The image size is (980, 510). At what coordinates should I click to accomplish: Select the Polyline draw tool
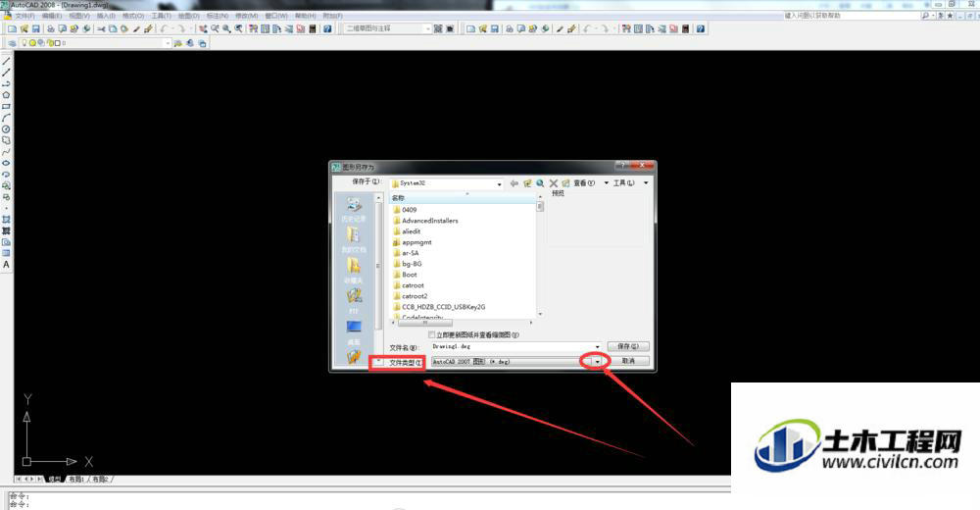pyautogui.click(x=6, y=83)
